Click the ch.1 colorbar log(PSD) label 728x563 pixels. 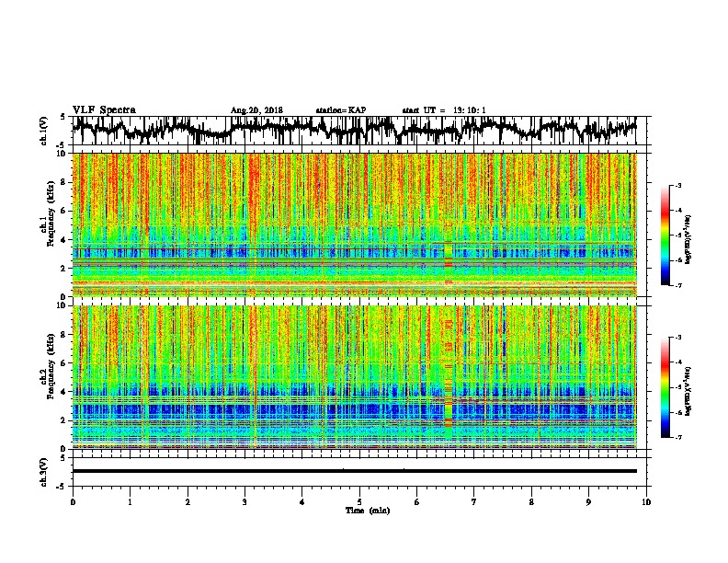(x=688, y=239)
